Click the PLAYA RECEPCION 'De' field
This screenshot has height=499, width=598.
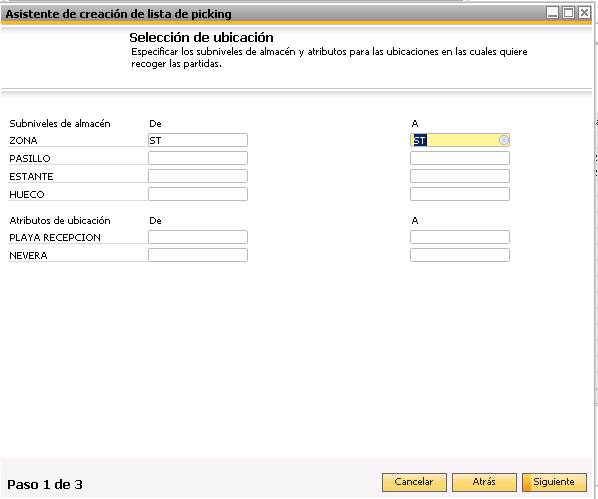pyautogui.click(x=198, y=237)
